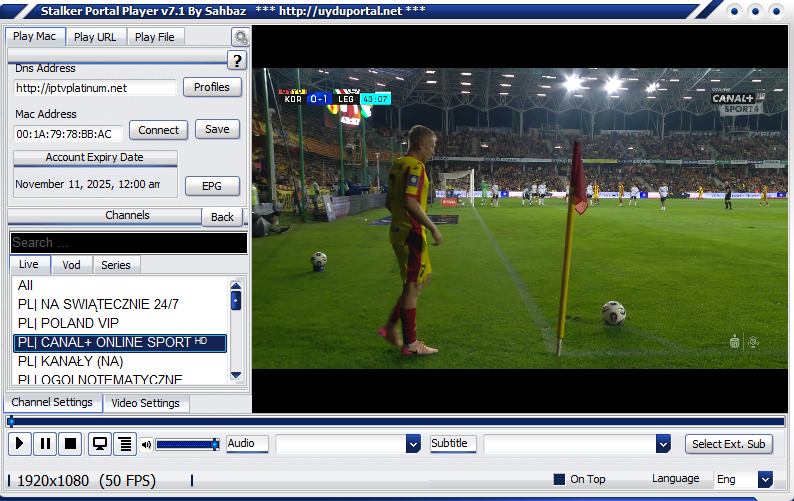Image resolution: width=794 pixels, height=501 pixels.
Task: Go back in channel list
Action: point(222,217)
